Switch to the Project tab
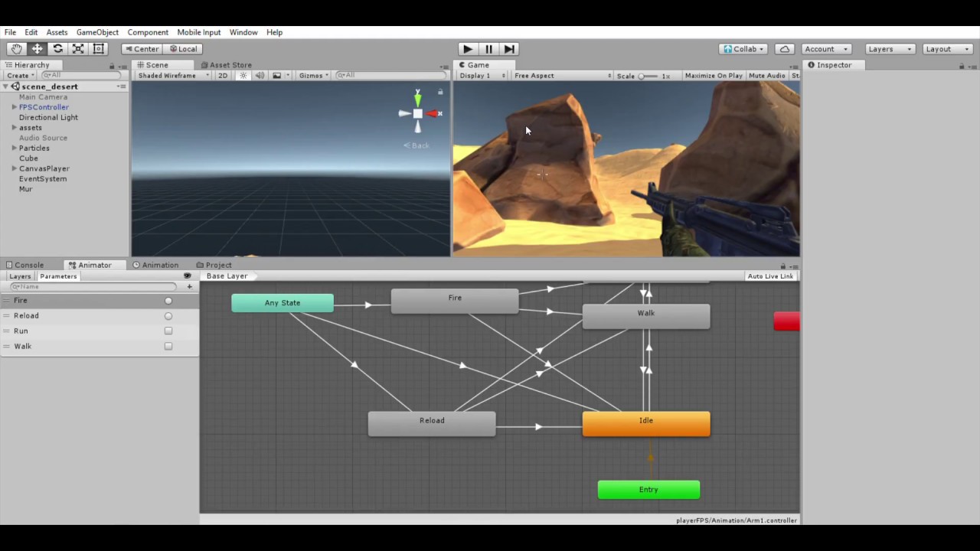The width and height of the screenshot is (980, 551). point(214,265)
